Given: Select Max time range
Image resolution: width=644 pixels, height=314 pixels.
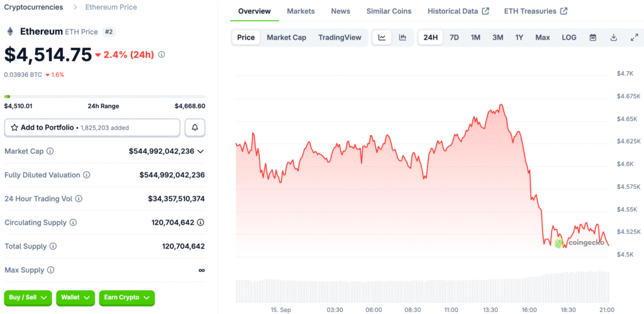Looking at the screenshot, I should tap(543, 37).
